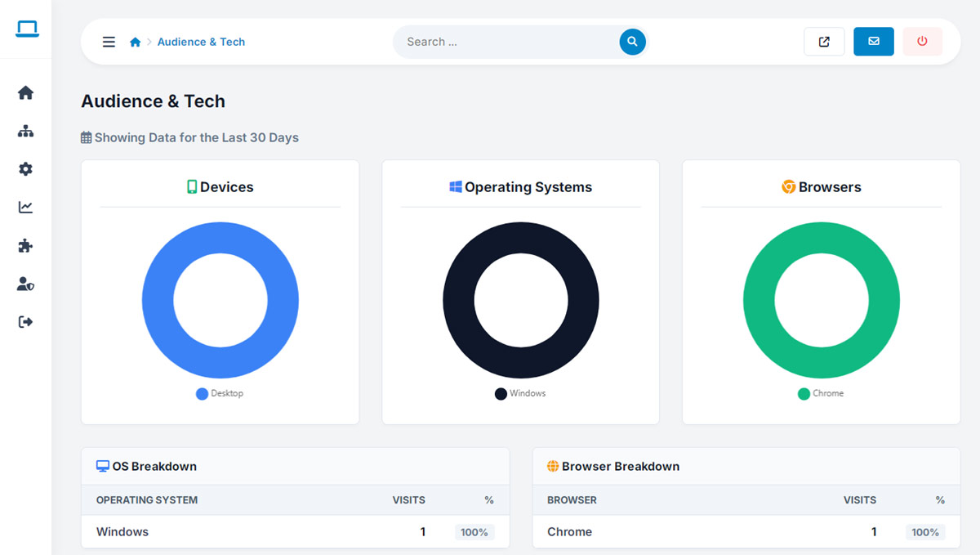Click the OS Breakdown monitor icon
The height and width of the screenshot is (555, 980).
(x=103, y=466)
